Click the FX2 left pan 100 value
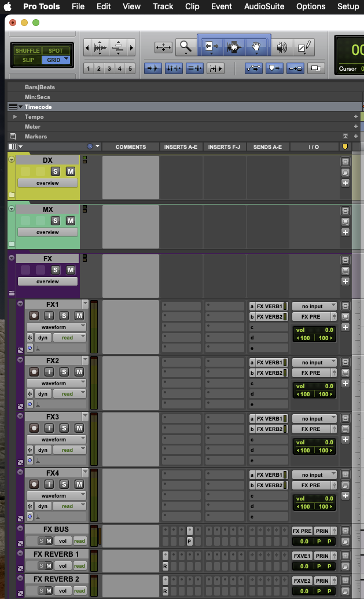 click(x=304, y=395)
